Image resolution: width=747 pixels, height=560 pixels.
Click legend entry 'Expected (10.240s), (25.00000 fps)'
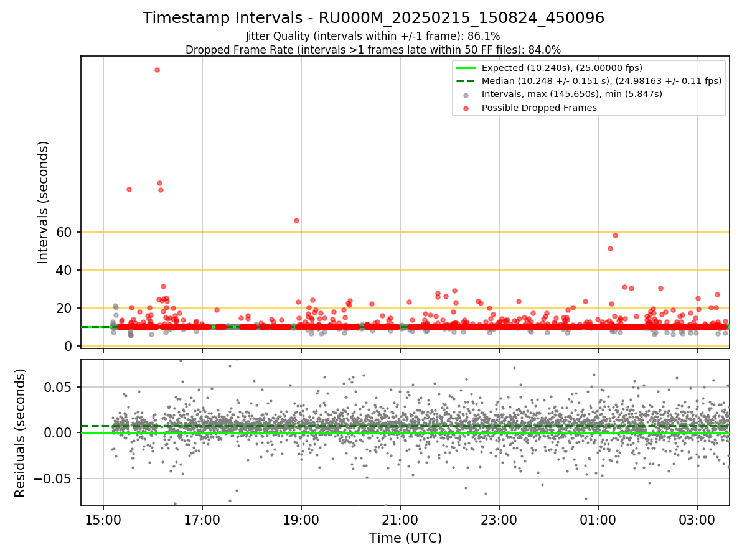point(562,68)
